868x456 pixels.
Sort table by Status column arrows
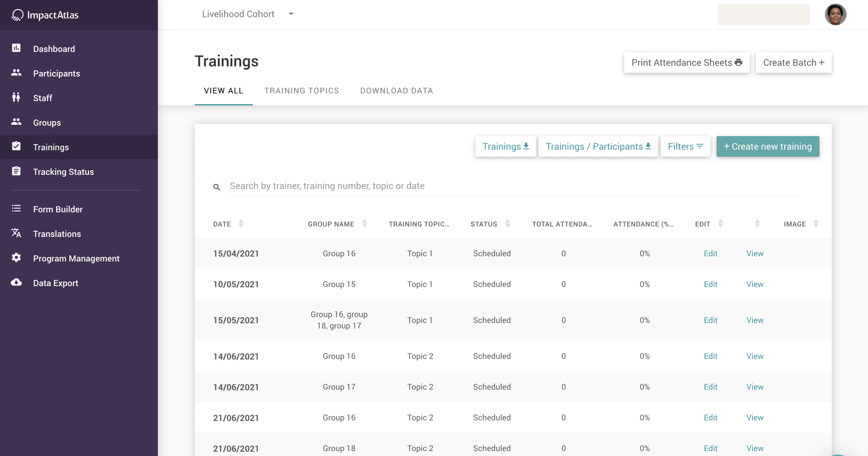507,224
